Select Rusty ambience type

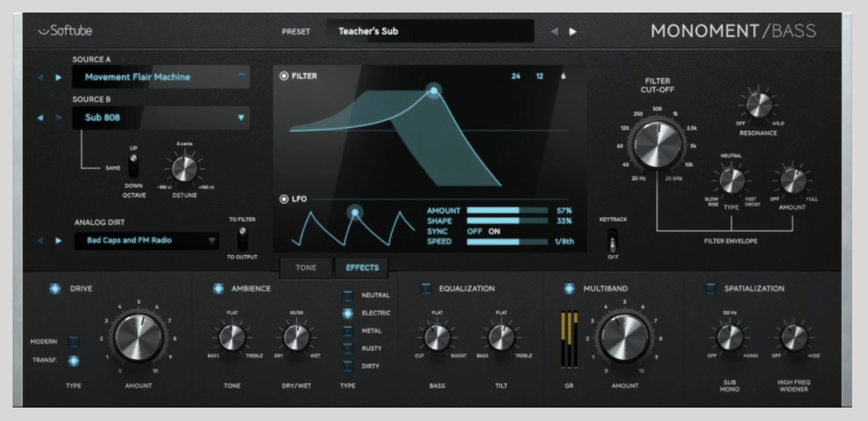tap(347, 348)
